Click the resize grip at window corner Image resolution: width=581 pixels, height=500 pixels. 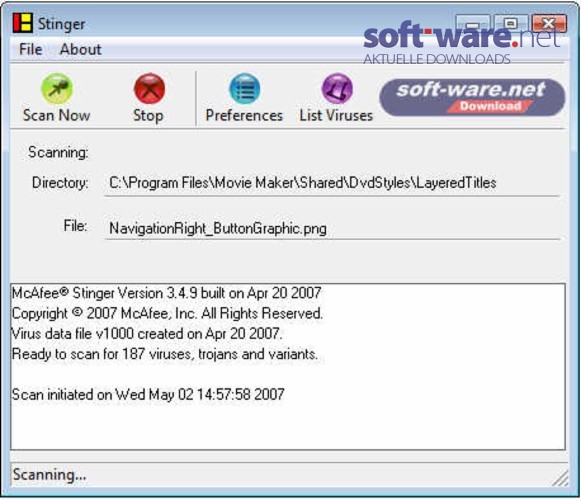(x=560, y=478)
